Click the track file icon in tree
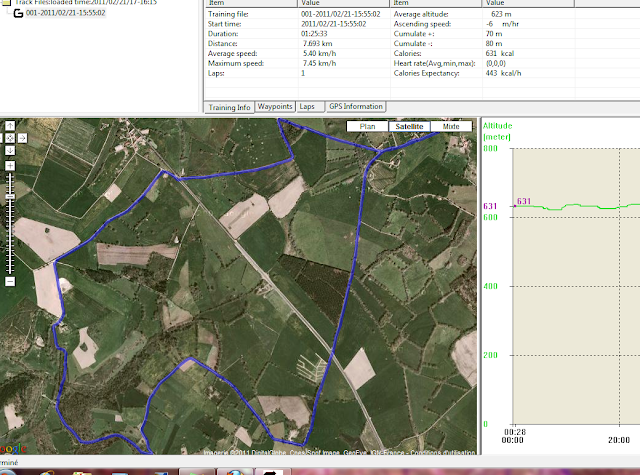640x475 pixels. click(x=18, y=13)
